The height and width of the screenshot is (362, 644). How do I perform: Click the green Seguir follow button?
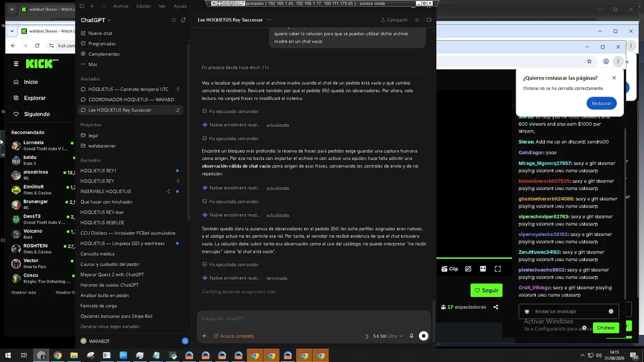coord(486,290)
